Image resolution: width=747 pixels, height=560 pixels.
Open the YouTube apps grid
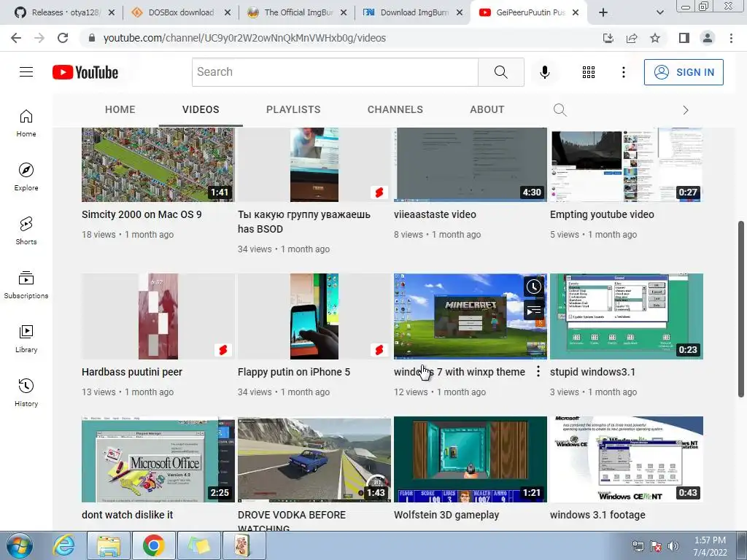point(589,72)
